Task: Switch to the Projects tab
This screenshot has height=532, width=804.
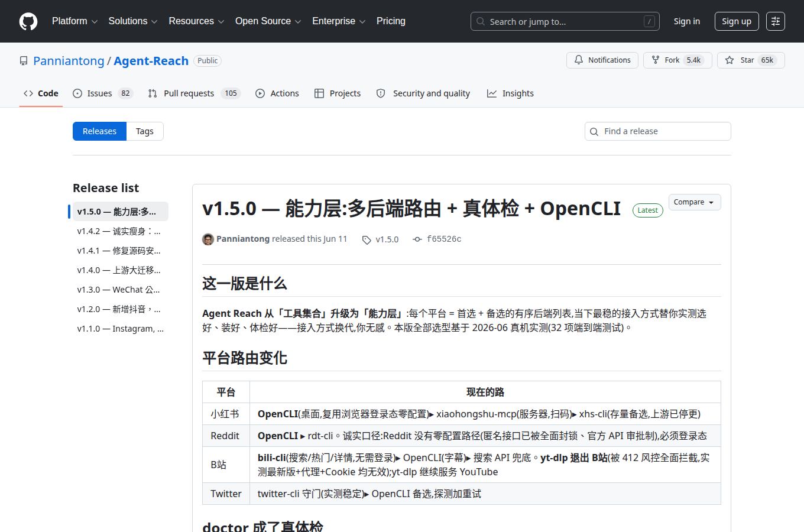Action: 338,93
